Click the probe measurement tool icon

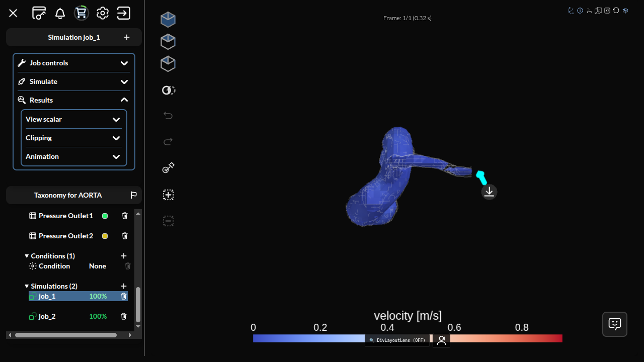(168, 167)
